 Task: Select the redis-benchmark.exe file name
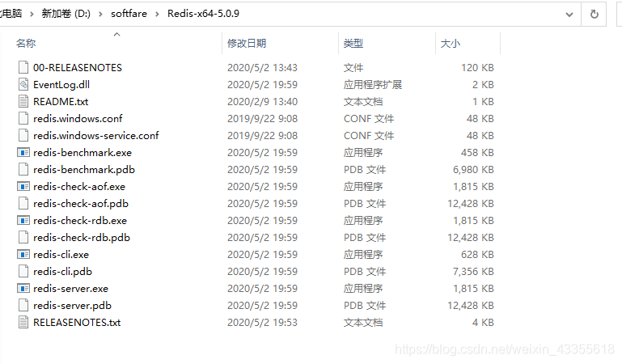(x=83, y=153)
